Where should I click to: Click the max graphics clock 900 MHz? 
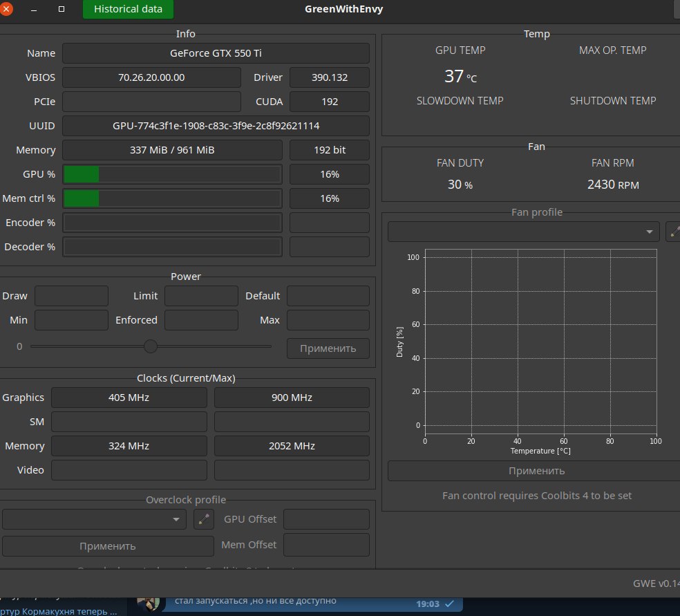pos(292,398)
